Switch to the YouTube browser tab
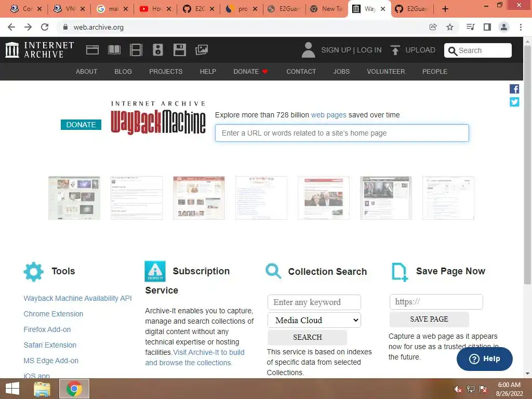532x399 pixels. click(x=155, y=9)
